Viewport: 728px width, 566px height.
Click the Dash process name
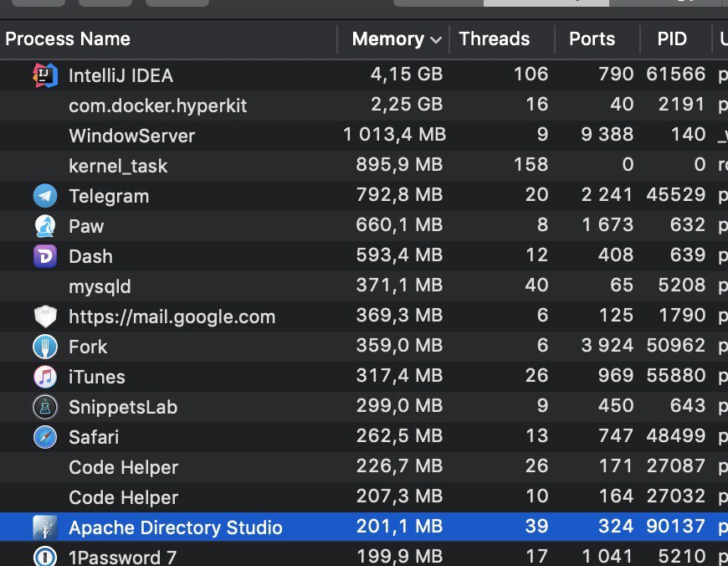pos(90,256)
